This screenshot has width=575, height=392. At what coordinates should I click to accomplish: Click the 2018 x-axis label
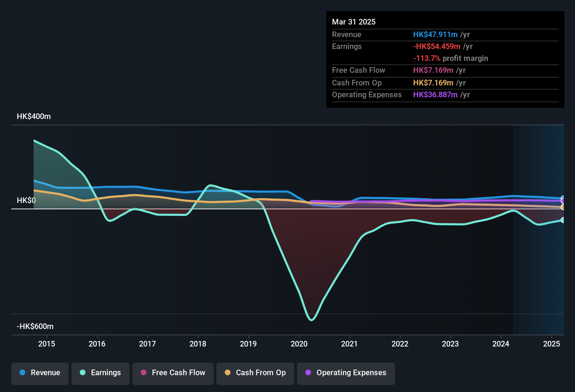click(198, 344)
